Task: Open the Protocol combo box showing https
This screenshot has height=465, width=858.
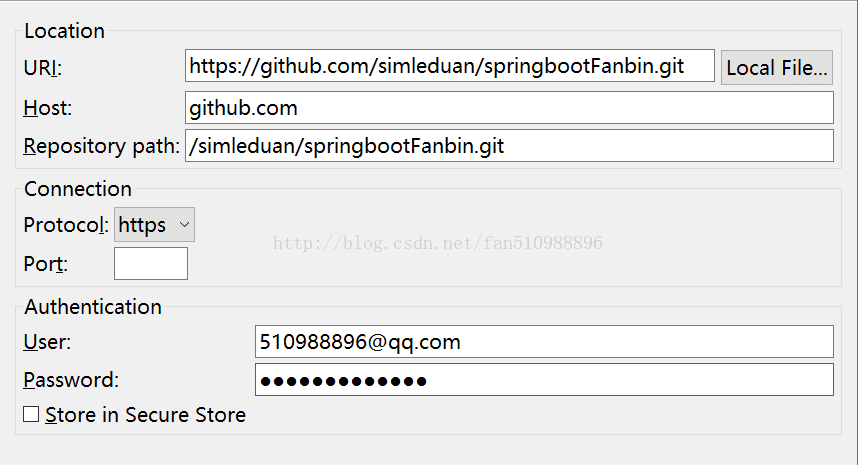Action: tap(154, 224)
